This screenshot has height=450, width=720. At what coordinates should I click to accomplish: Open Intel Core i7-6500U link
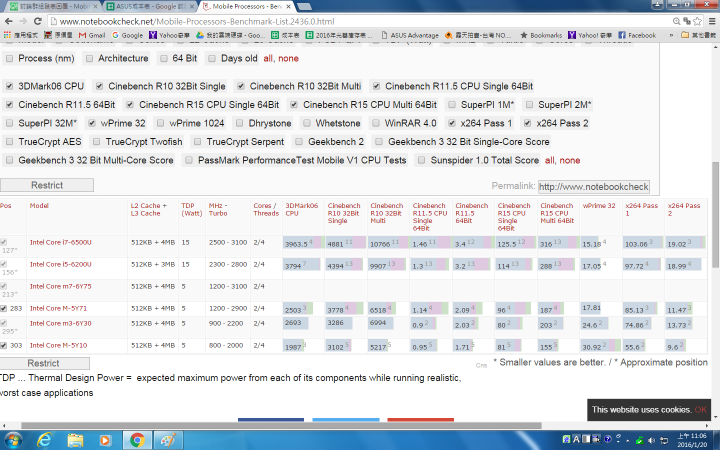coord(61,242)
